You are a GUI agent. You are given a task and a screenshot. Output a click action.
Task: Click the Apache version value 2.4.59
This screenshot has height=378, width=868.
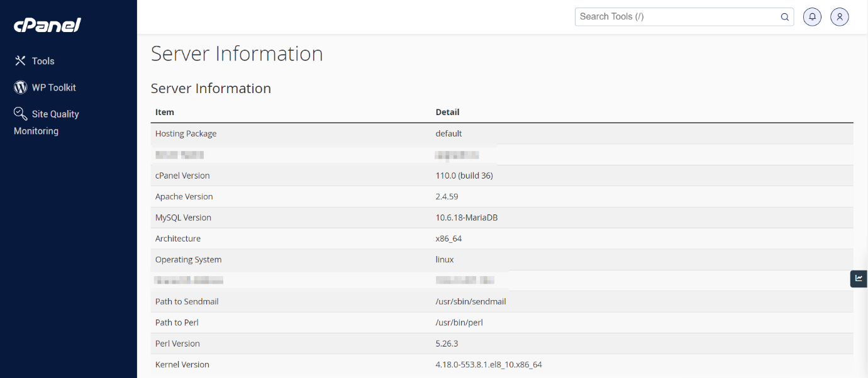[x=447, y=196]
